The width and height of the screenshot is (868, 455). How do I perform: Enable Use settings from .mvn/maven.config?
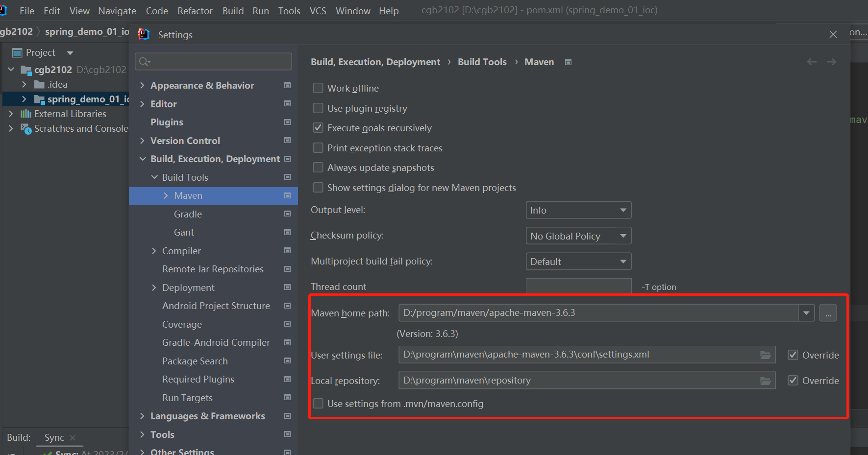318,404
